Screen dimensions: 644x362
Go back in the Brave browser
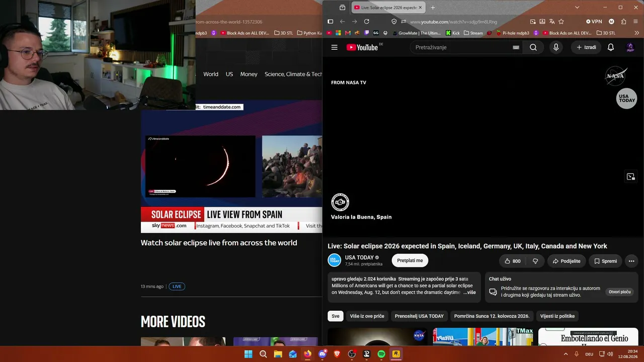342,22
